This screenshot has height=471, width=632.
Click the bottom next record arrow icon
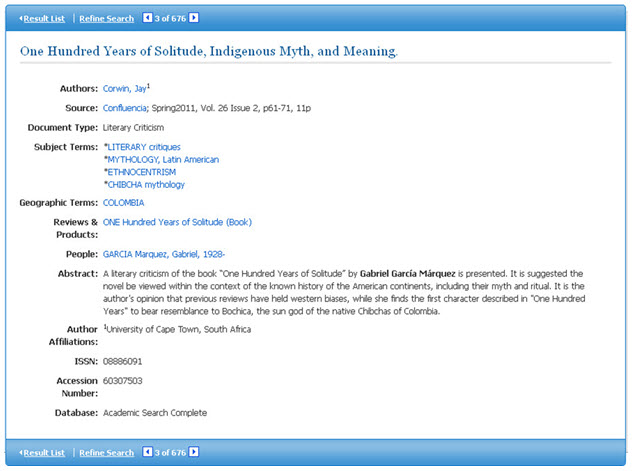pos(194,452)
